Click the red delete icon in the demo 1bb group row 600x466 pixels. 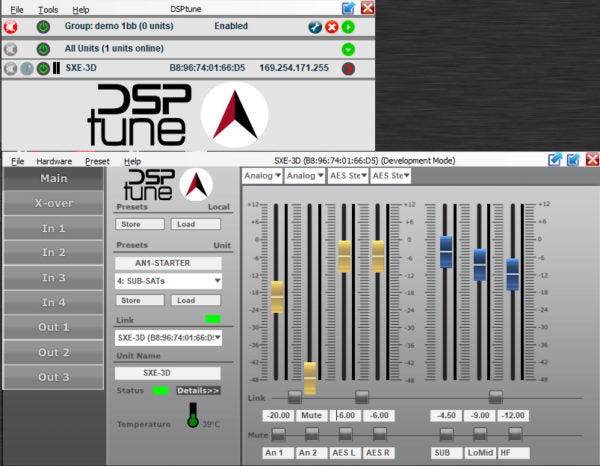coord(331,26)
